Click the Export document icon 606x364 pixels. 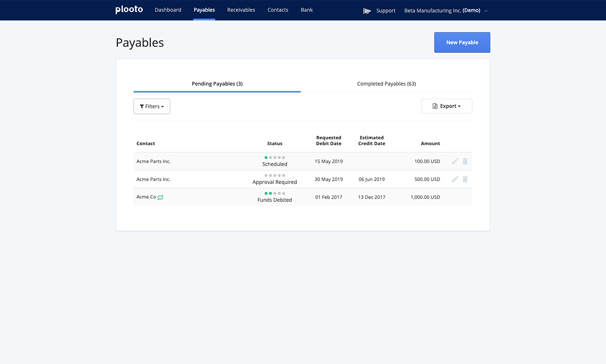point(435,106)
